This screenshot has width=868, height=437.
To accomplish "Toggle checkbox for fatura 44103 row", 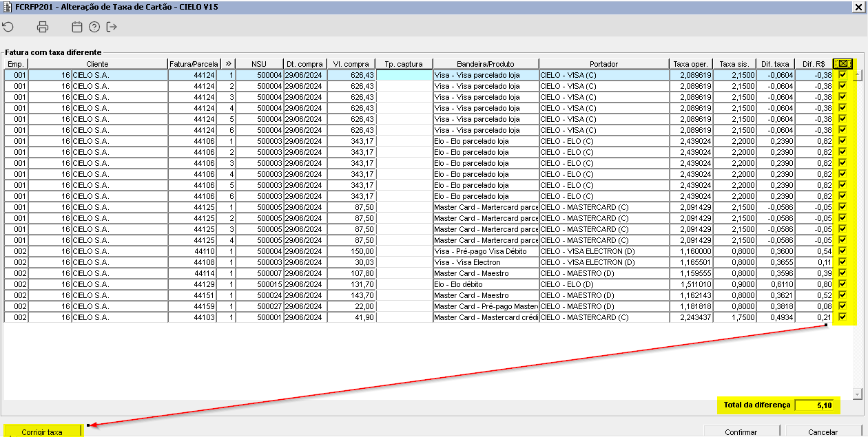I will pyautogui.click(x=842, y=317).
